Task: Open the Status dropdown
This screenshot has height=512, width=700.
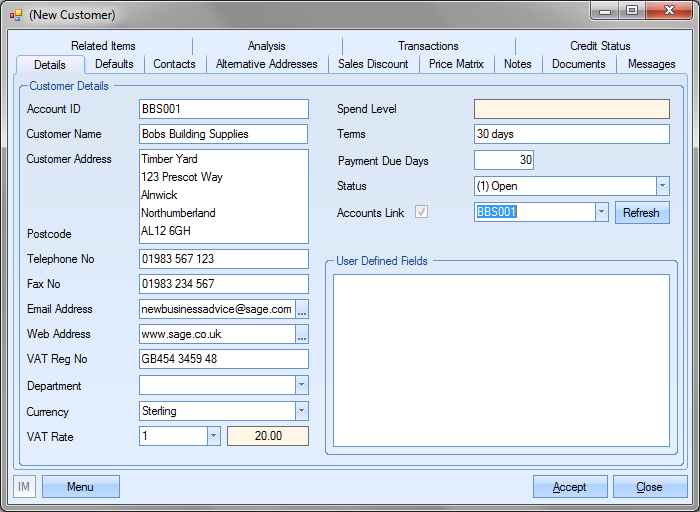Action: click(662, 186)
